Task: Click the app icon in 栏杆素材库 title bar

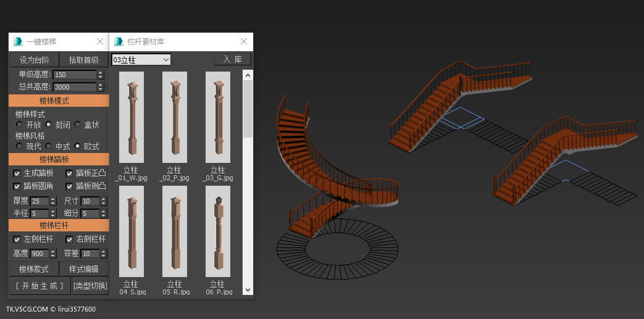Action: 119,41
